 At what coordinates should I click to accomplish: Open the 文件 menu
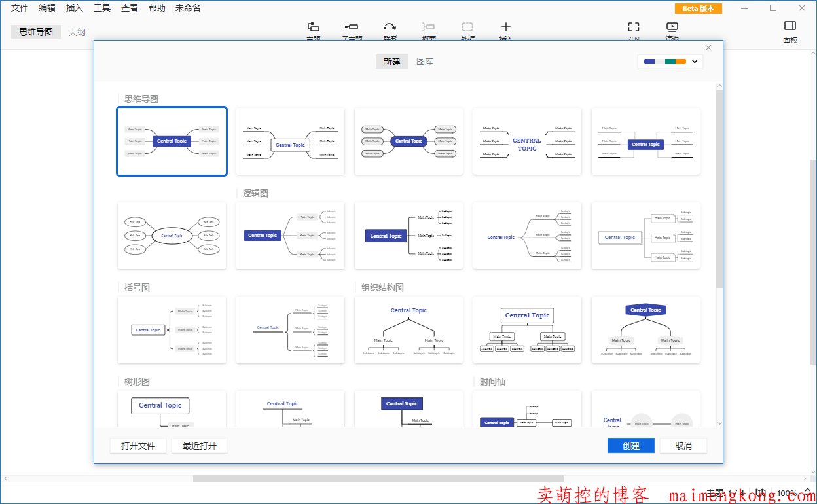[20, 8]
